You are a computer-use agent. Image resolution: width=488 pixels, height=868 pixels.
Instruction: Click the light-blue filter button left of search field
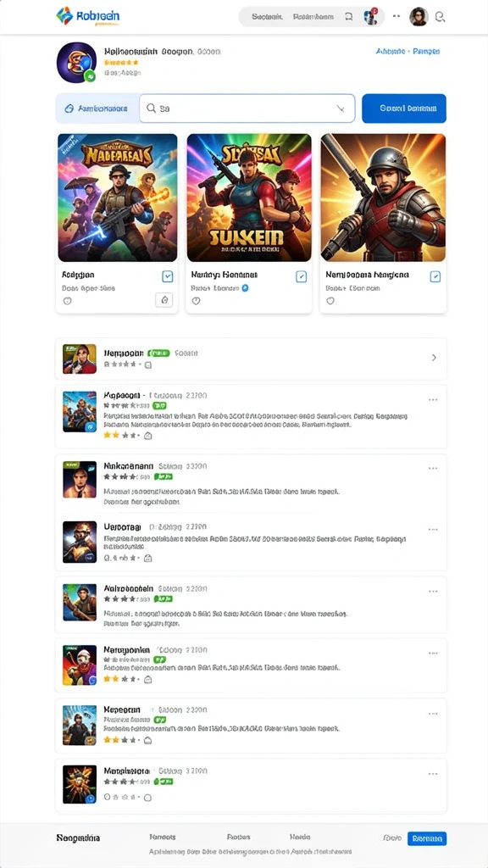[97, 108]
